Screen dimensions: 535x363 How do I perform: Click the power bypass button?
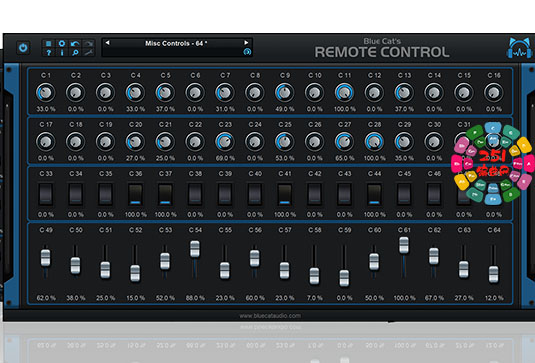pos(23,48)
